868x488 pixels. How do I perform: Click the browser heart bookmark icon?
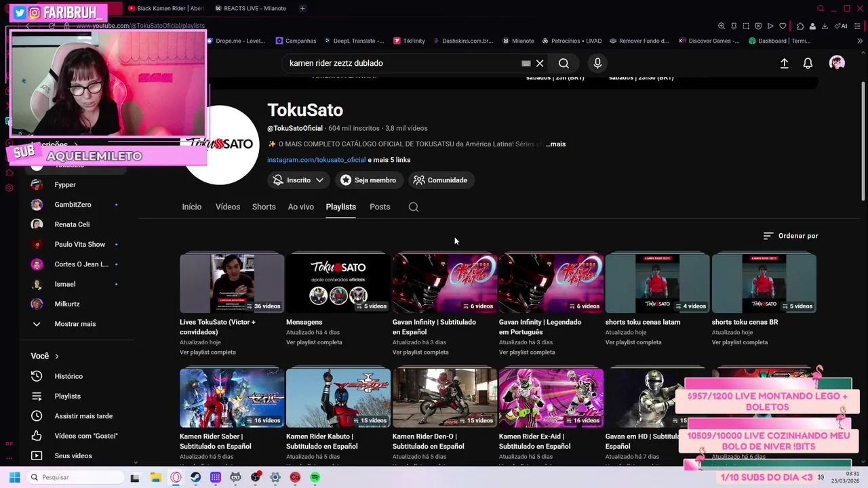tap(783, 26)
